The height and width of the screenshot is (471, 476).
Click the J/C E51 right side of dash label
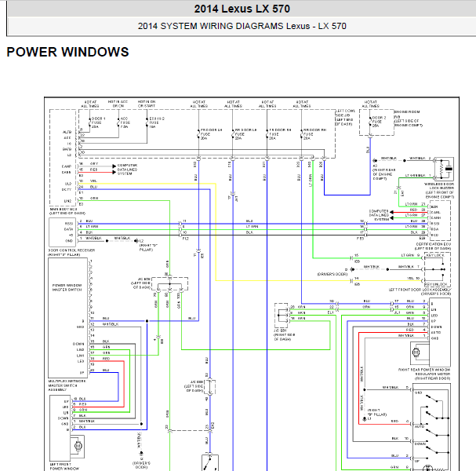(284, 334)
